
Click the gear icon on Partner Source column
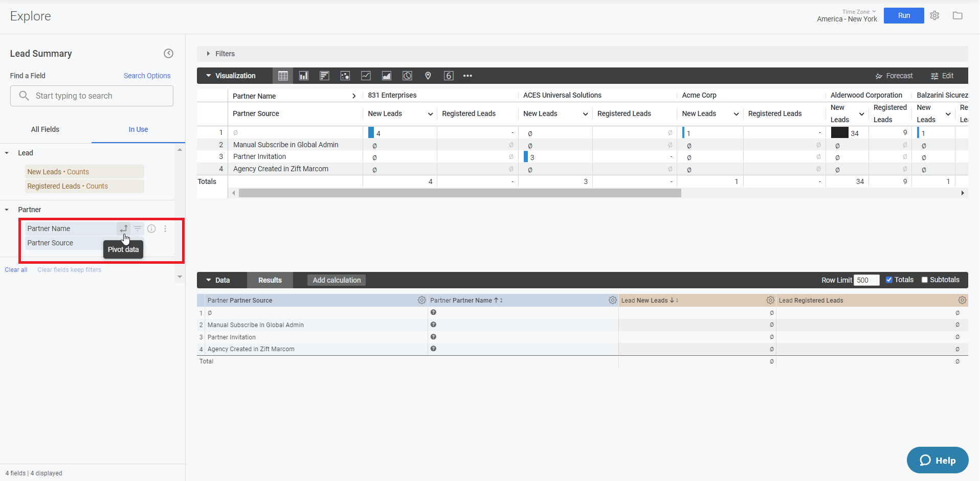point(421,300)
